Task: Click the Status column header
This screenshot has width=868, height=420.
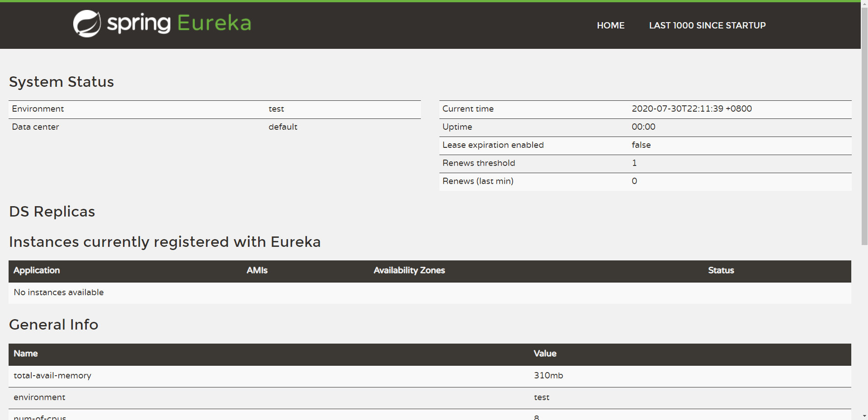Action: (721, 270)
